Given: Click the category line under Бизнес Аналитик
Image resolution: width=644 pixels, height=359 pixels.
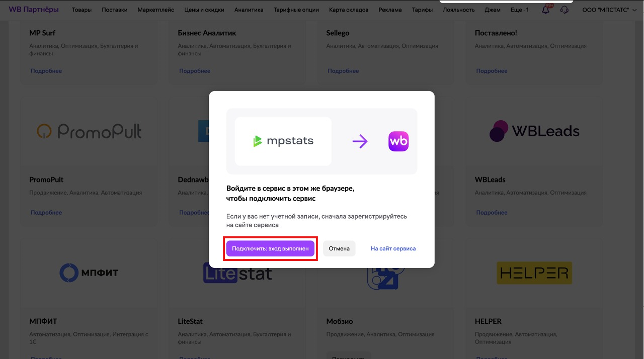Looking at the screenshot, I should pos(234,50).
